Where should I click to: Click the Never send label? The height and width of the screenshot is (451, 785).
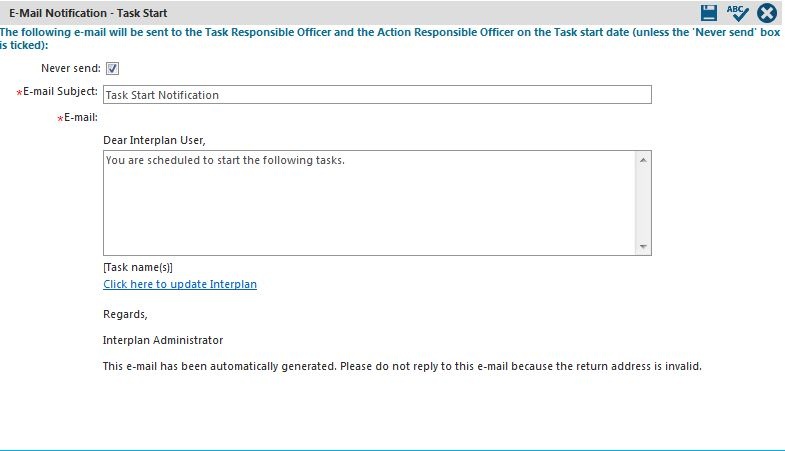tap(71, 68)
